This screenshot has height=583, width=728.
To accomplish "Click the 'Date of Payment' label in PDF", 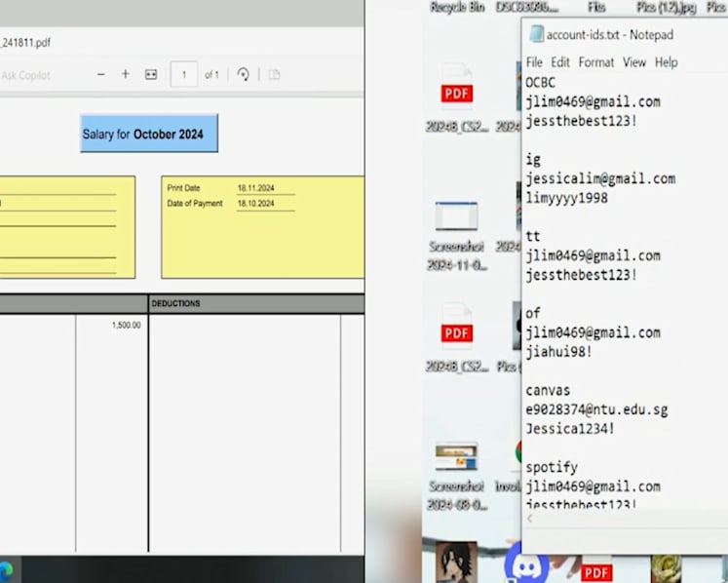I will (x=195, y=204).
